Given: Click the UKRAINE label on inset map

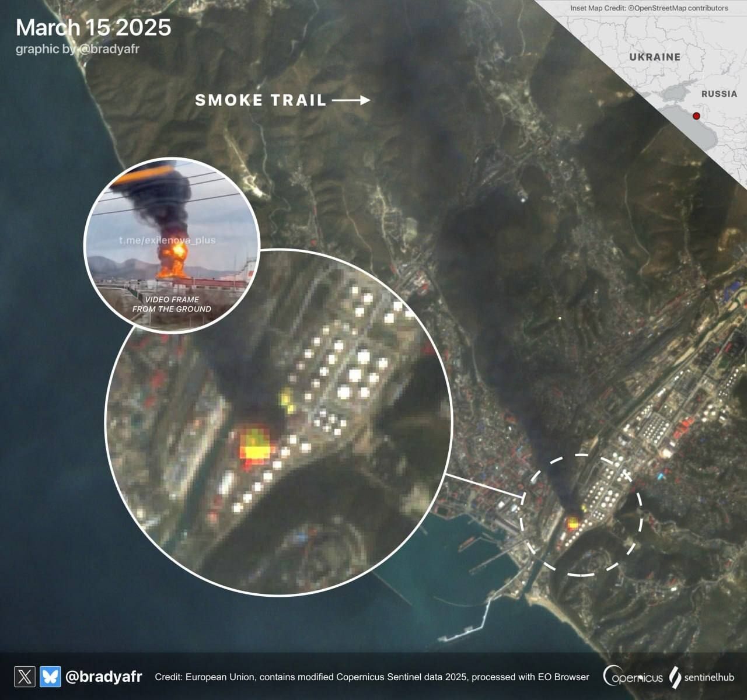Looking at the screenshot, I should [655, 57].
